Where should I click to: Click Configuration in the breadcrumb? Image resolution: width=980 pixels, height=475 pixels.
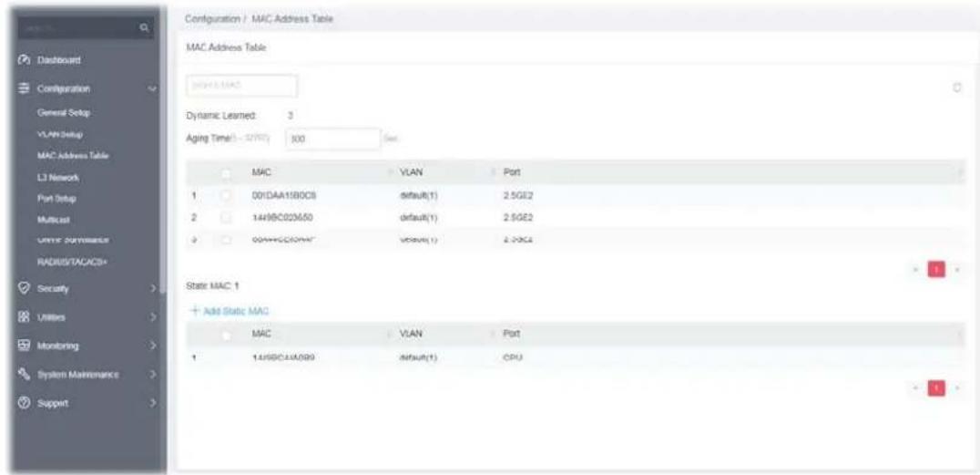pyautogui.click(x=212, y=19)
